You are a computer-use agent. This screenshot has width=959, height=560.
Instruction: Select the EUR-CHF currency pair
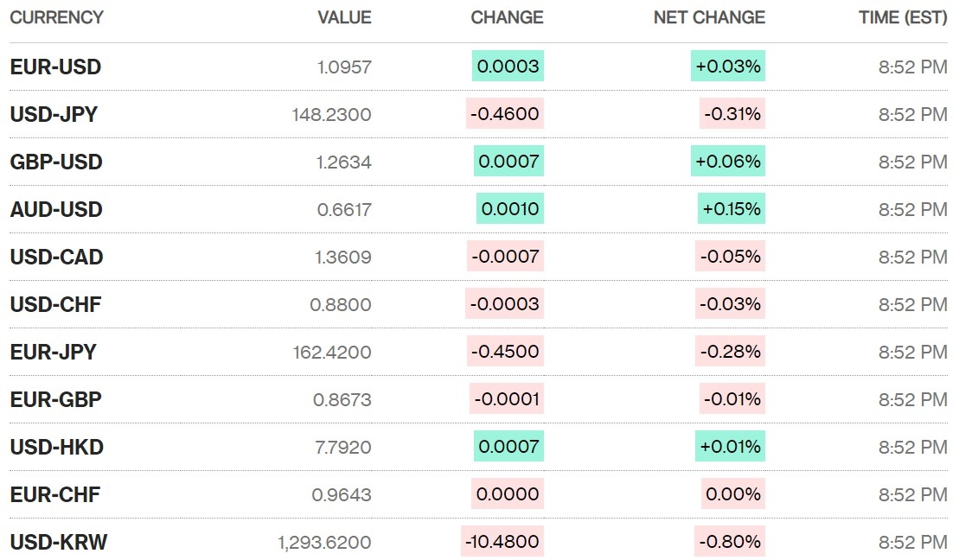click(55, 494)
